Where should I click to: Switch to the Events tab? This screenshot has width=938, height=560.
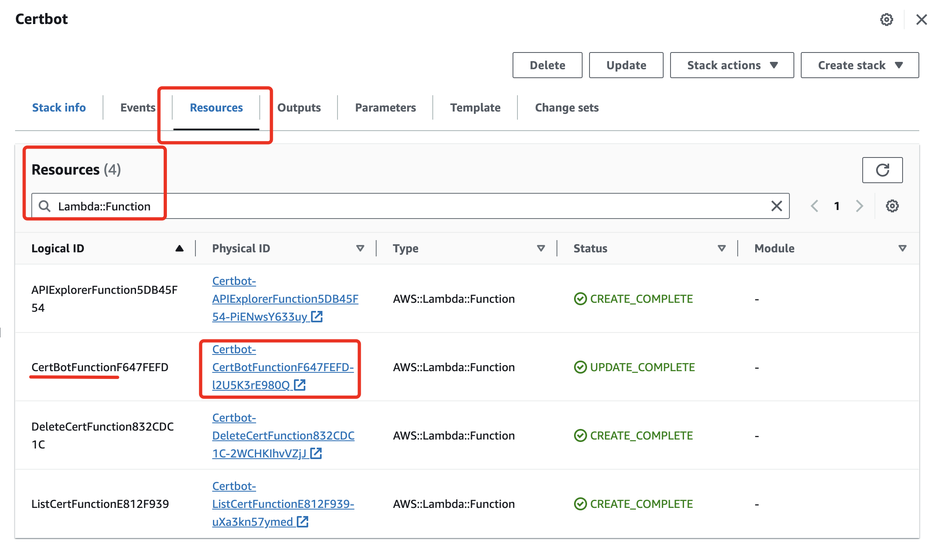[x=138, y=107]
